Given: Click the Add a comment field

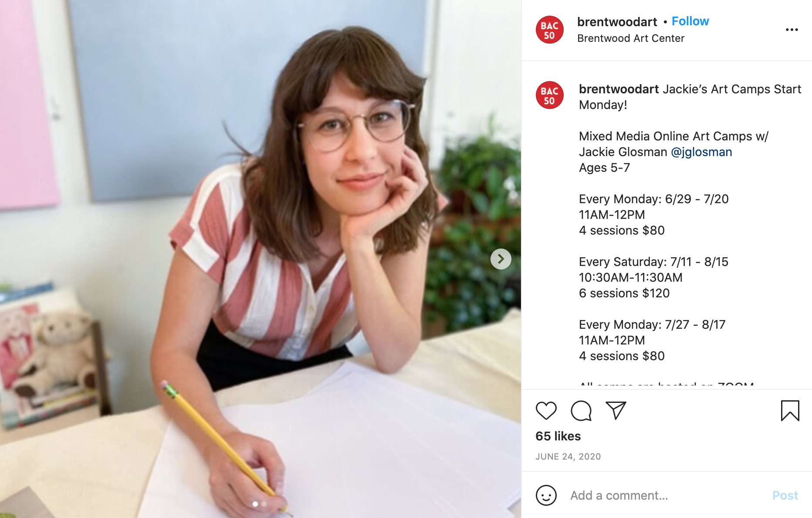Looking at the screenshot, I should 667,495.
